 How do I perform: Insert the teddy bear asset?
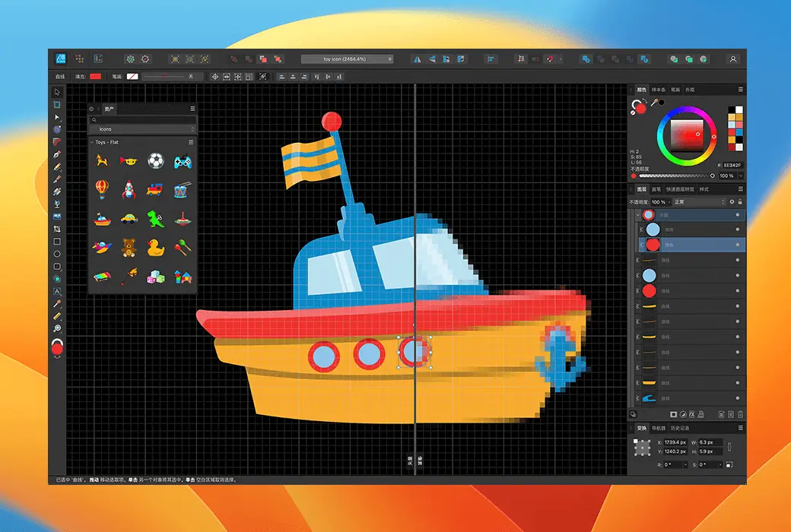129,248
